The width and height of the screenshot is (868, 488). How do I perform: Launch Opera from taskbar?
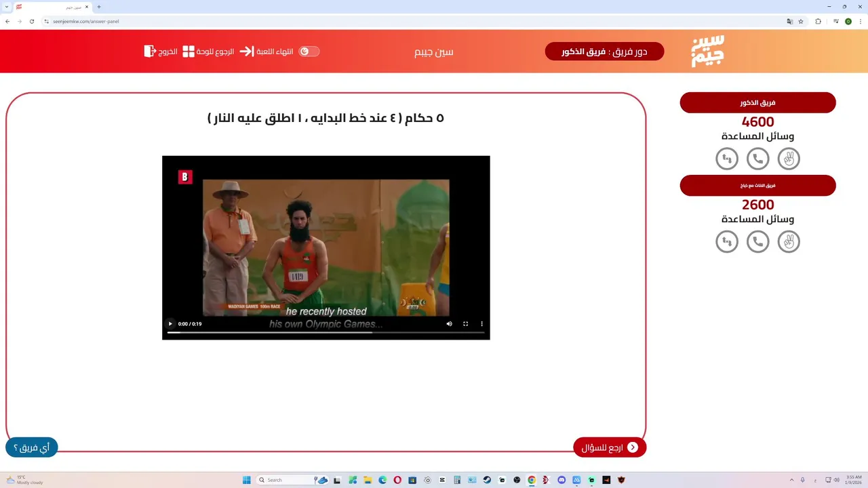point(397,480)
